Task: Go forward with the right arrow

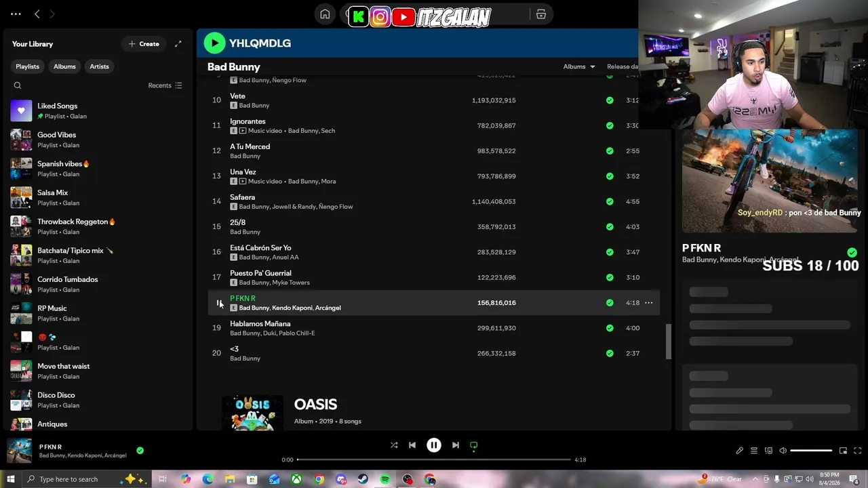Action: point(52,14)
